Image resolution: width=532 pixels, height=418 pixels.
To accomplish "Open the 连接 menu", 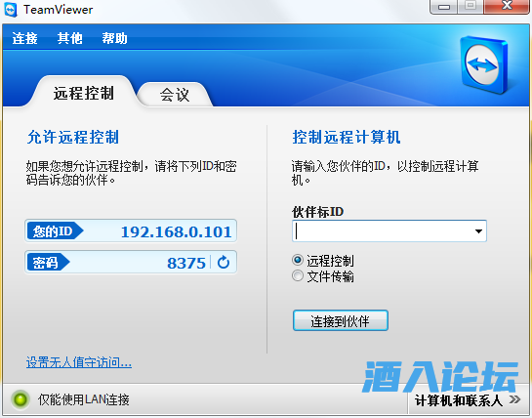I will 24,38.
